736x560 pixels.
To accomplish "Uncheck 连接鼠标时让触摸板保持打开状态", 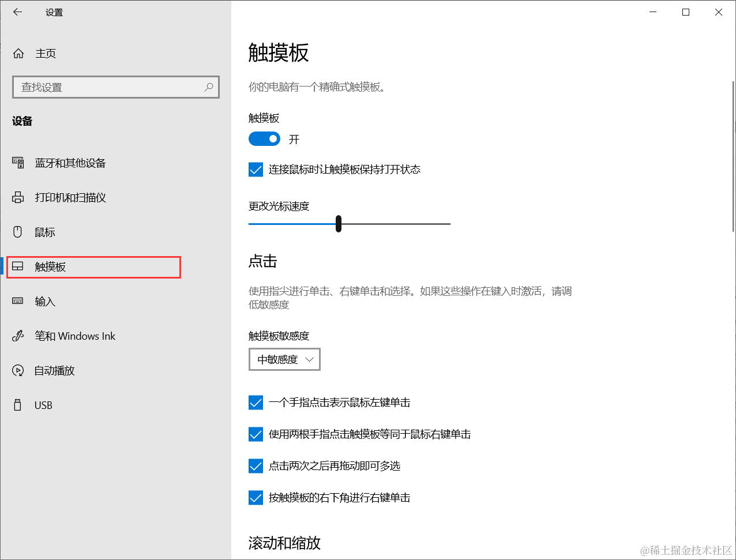I will tap(255, 169).
